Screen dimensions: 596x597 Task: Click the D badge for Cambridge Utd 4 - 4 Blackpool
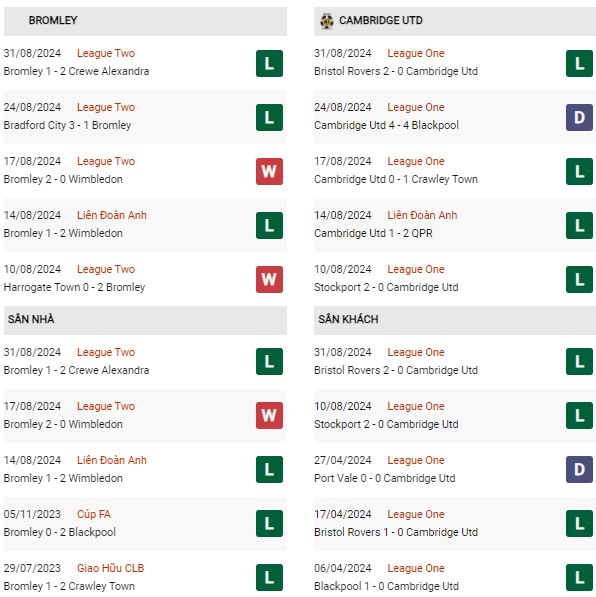tap(579, 117)
